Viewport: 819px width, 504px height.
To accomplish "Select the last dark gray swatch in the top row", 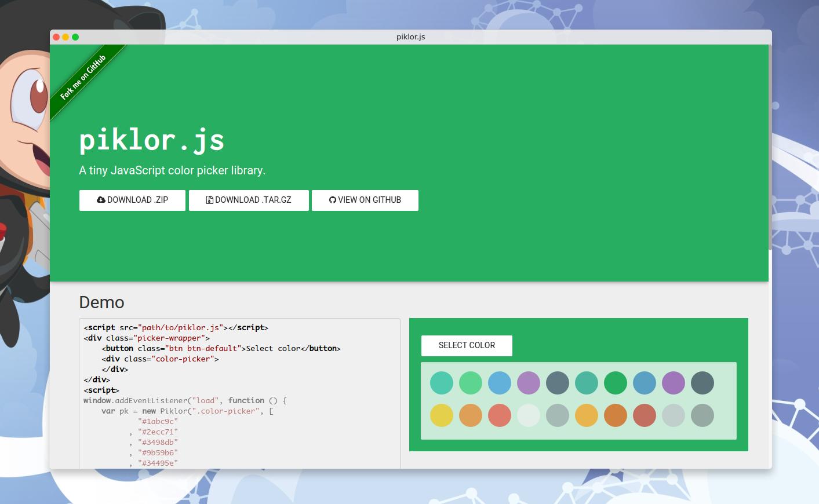I will 702,383.
